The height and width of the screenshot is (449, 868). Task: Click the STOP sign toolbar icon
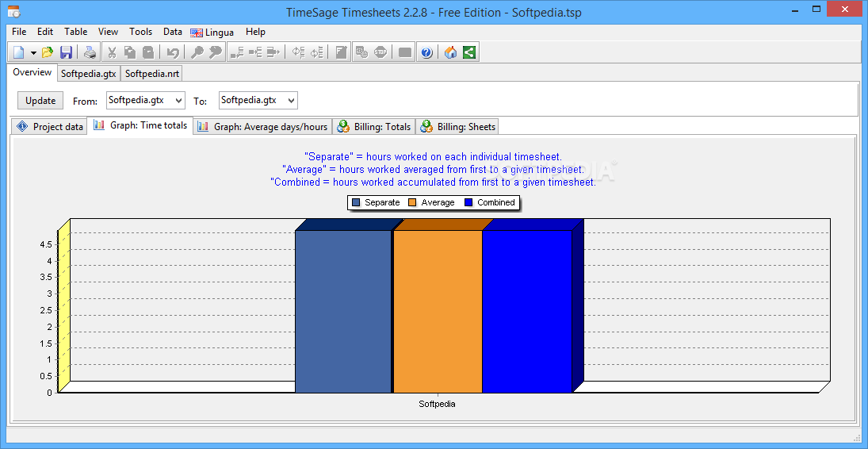click(380, 52)
